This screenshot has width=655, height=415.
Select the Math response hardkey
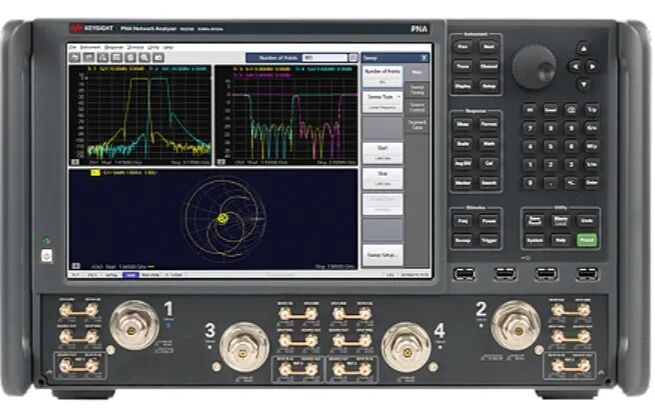coord(488,144)
